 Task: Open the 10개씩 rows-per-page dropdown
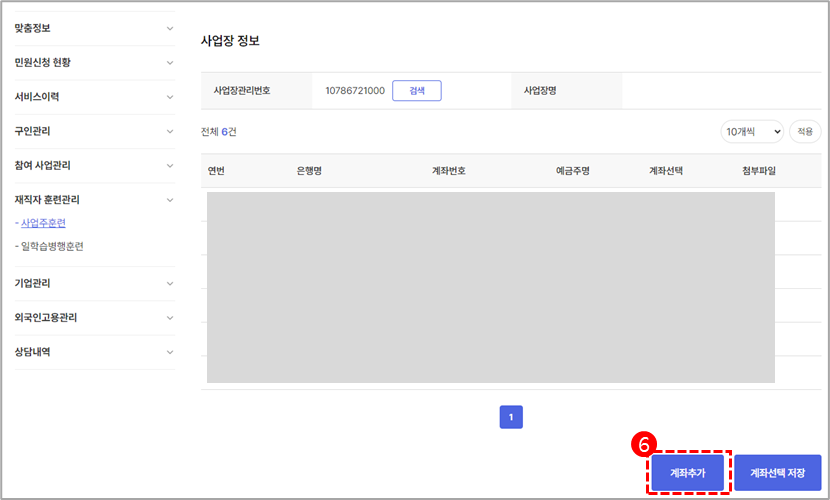point(751,132)
